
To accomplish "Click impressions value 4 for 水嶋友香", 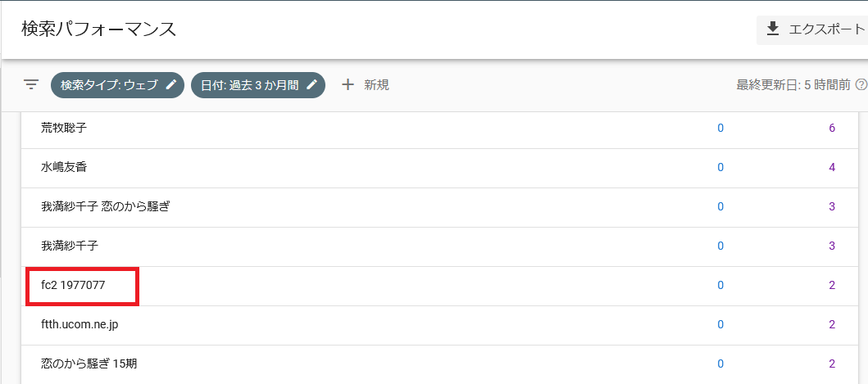I will [831, 168].
